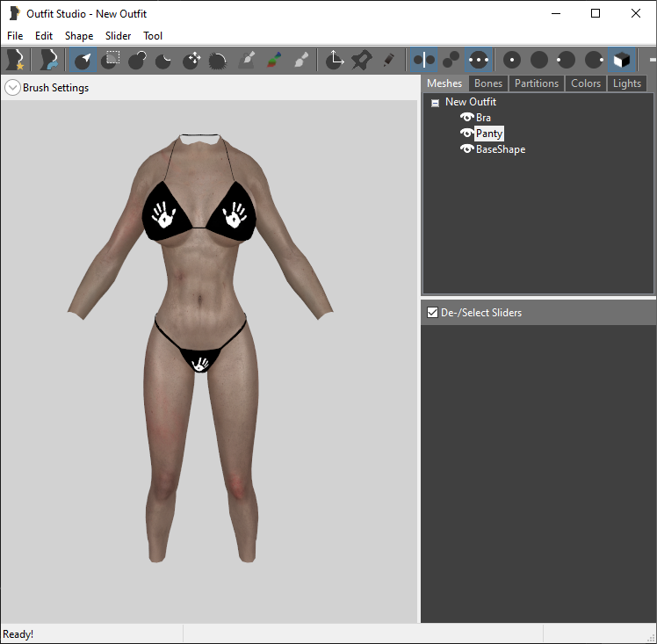The image size is (657, 644).
Task: Toggle BaseShape mesh visibility eye
Action: click(x=466, y=148)
